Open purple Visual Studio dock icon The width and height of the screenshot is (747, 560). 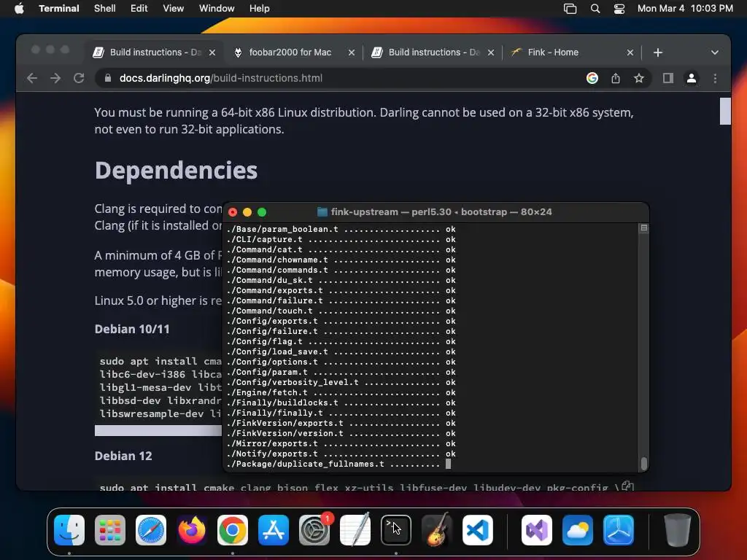pyautogui.click(x=537, y=529)
